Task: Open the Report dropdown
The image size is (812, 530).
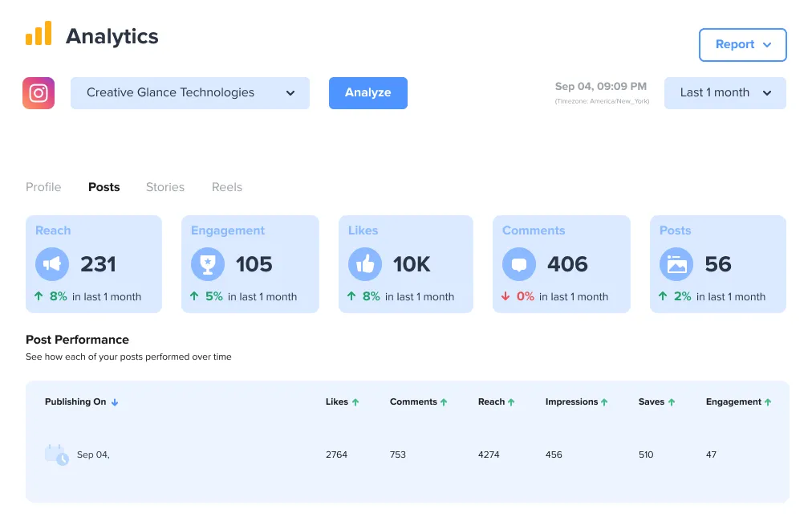Action: pos(742,45)
